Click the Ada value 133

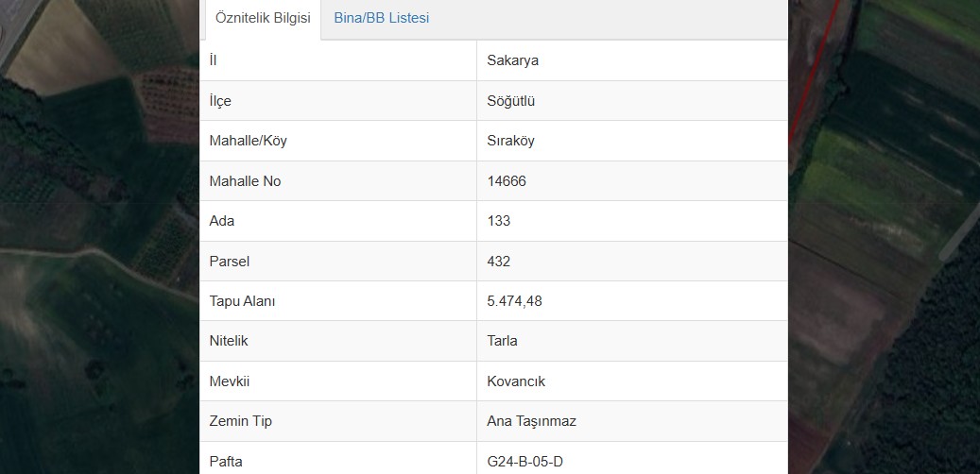[x=499, y=221]
